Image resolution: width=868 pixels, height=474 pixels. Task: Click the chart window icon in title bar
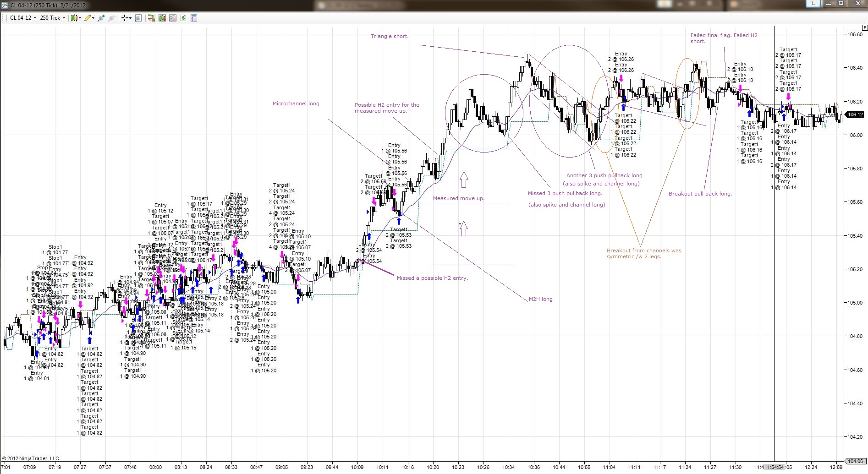pos(5,5)
